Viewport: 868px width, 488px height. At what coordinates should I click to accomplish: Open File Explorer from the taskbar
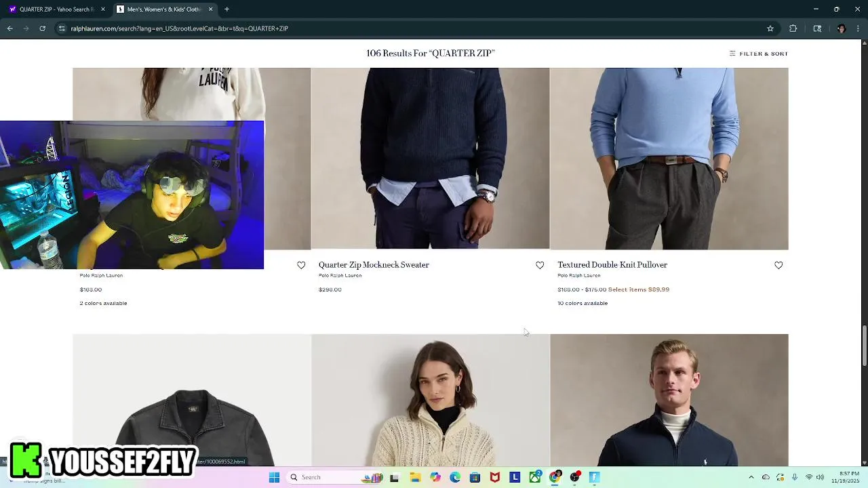coord(415,477)
